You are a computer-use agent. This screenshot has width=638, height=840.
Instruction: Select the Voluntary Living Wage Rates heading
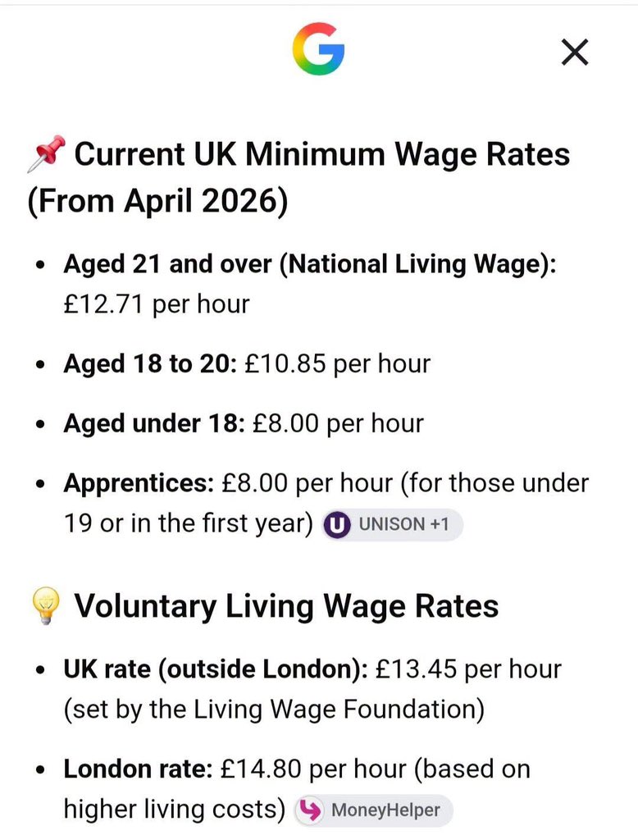click(286, 606)
